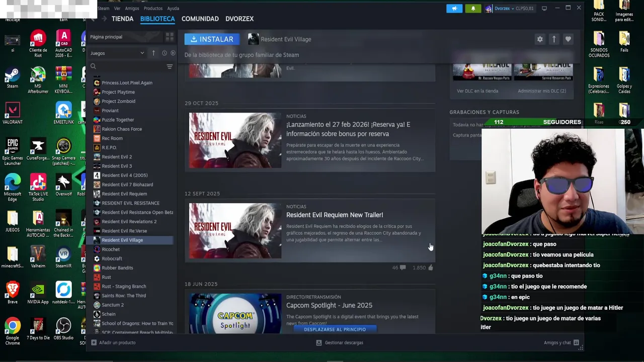Click the clock icon next to Juegos
The width and height of the screenshot is (644, 362).
(164, 53)
